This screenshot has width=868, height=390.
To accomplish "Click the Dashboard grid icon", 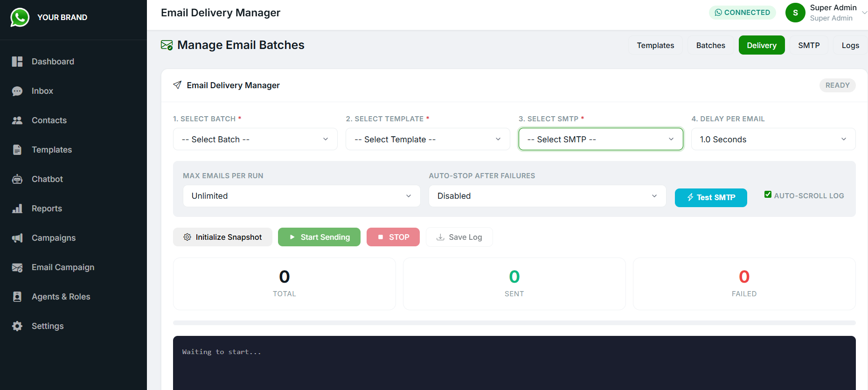I will 17,62.
